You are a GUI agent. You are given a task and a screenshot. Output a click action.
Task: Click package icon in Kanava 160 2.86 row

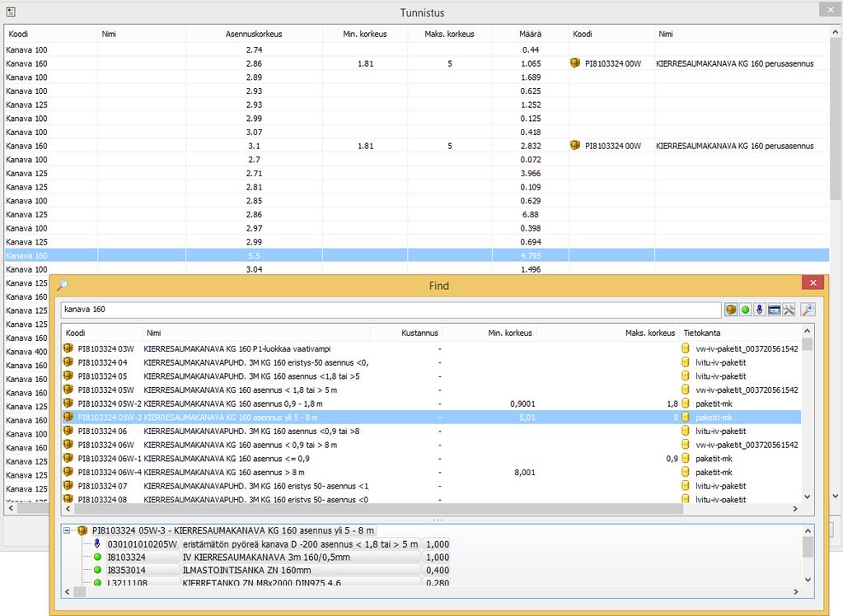tap(575, 63)
